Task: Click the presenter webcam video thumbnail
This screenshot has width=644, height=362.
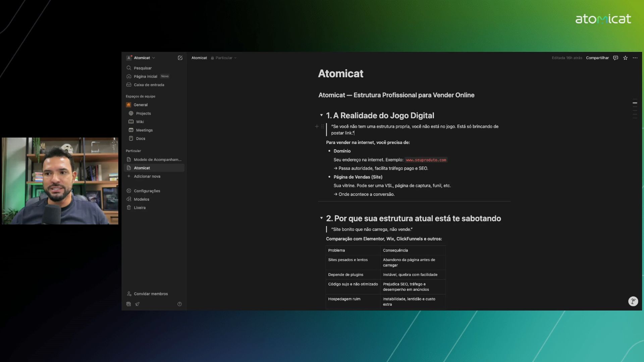Action: [60, 181]
